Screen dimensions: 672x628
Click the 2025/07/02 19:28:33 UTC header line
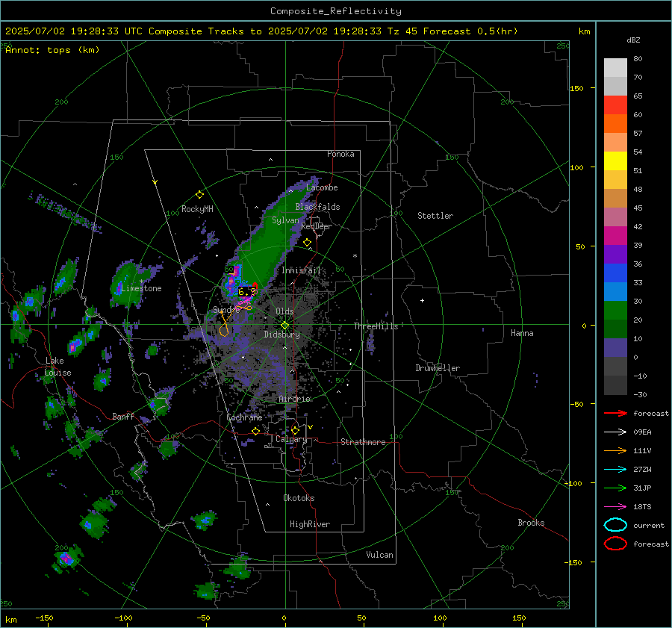[261, 31]
